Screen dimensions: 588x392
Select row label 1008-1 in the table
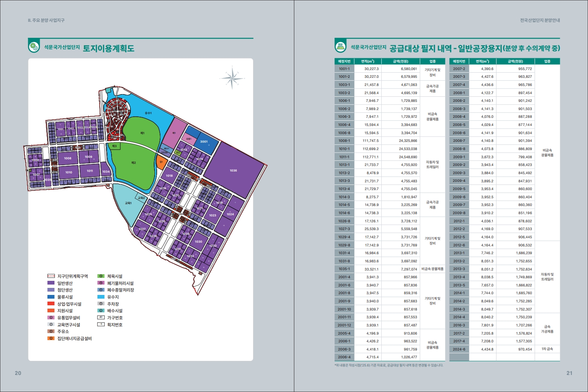click(344, 141)
